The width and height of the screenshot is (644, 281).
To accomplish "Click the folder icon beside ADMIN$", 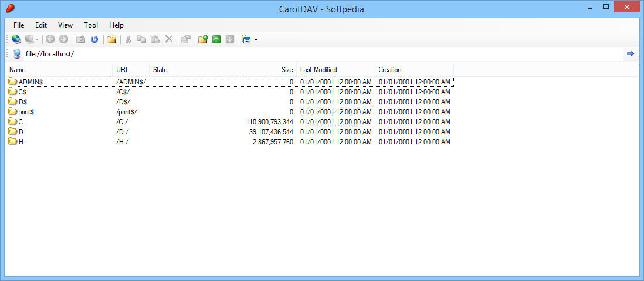I will point(13,82).
